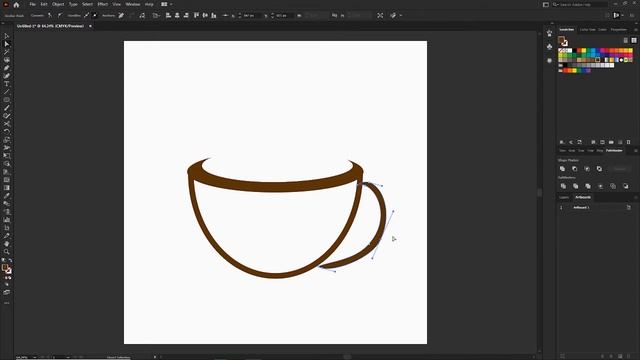Screen dimensions: 640x360
Task: Click the Minus Back pathfinder icon
Action: pyautogui.click(x=626, y=186)
